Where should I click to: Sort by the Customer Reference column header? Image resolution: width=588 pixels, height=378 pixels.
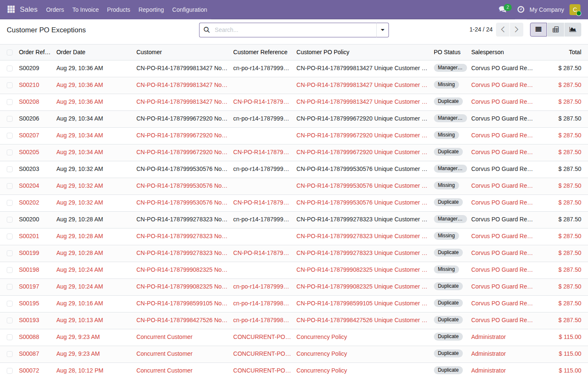point(260,52)
